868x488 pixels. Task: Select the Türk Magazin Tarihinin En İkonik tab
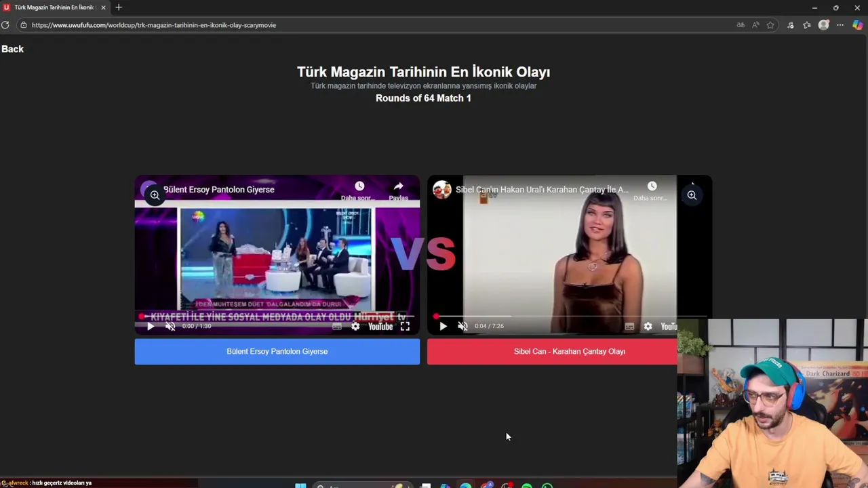(54, 7)
